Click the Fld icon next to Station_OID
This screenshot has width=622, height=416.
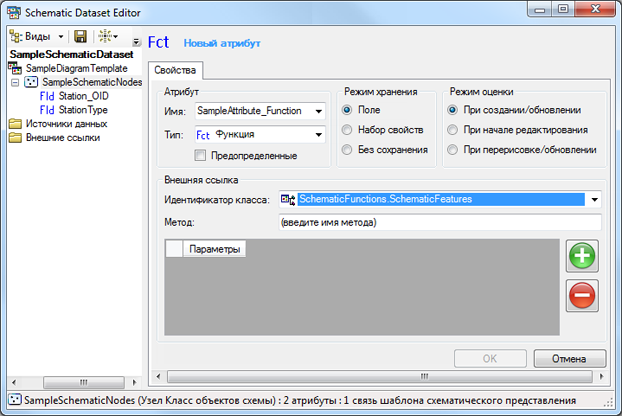click(x=47, y=96)
